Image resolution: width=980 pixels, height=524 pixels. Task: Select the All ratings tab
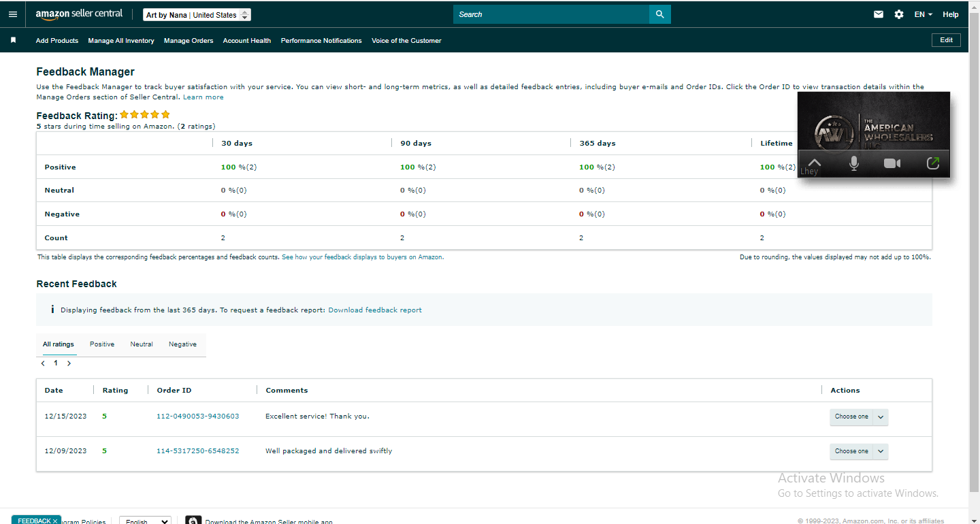tap(59, 344)
